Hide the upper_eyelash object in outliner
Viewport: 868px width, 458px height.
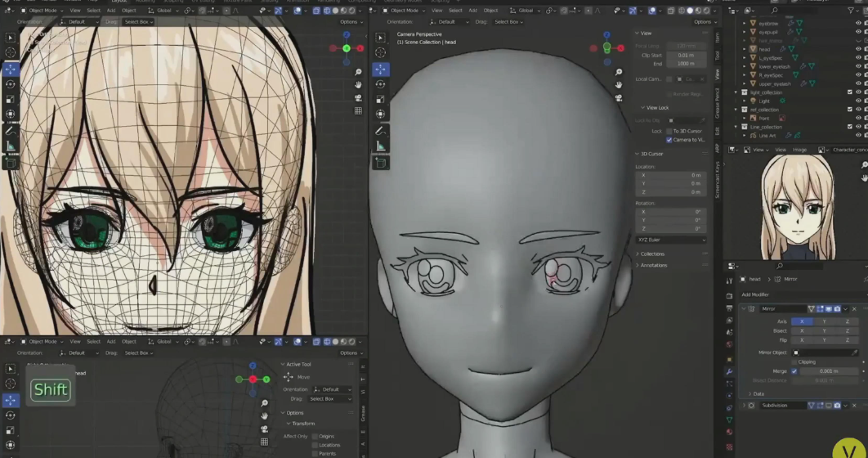coord(858,83)
